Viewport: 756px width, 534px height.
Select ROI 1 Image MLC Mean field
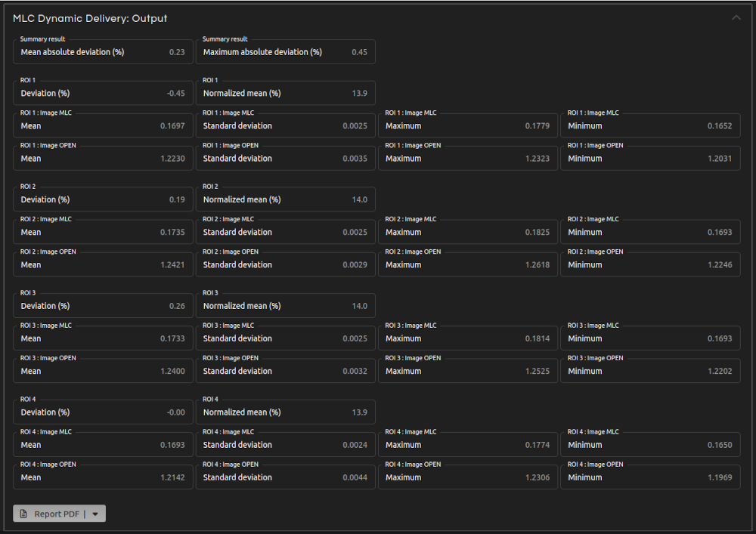103,125
